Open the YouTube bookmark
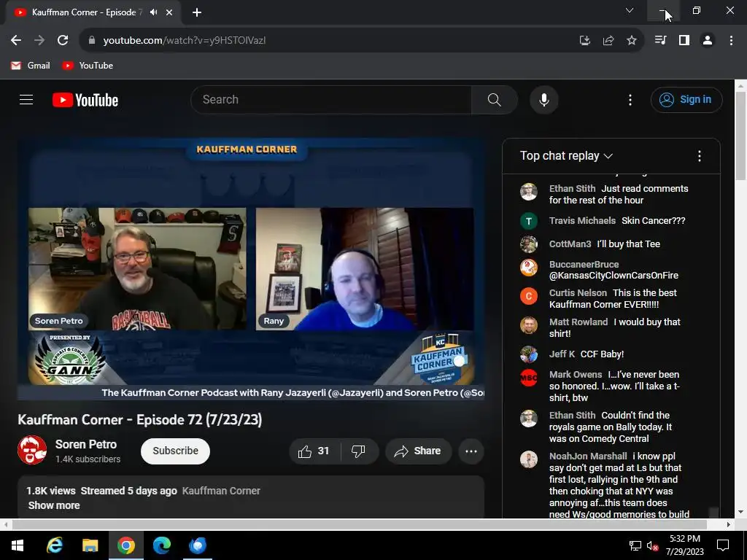 pyautogui.click(x=88, y=66)
